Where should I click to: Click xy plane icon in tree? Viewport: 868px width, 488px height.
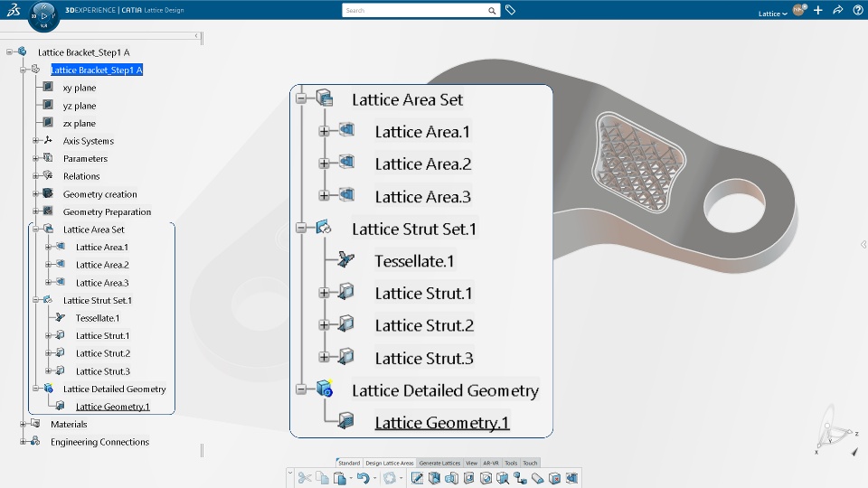[48, 87]
